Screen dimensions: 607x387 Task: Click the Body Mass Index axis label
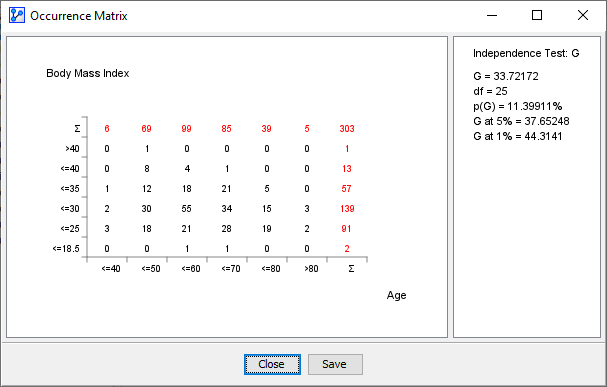(87, 73)
